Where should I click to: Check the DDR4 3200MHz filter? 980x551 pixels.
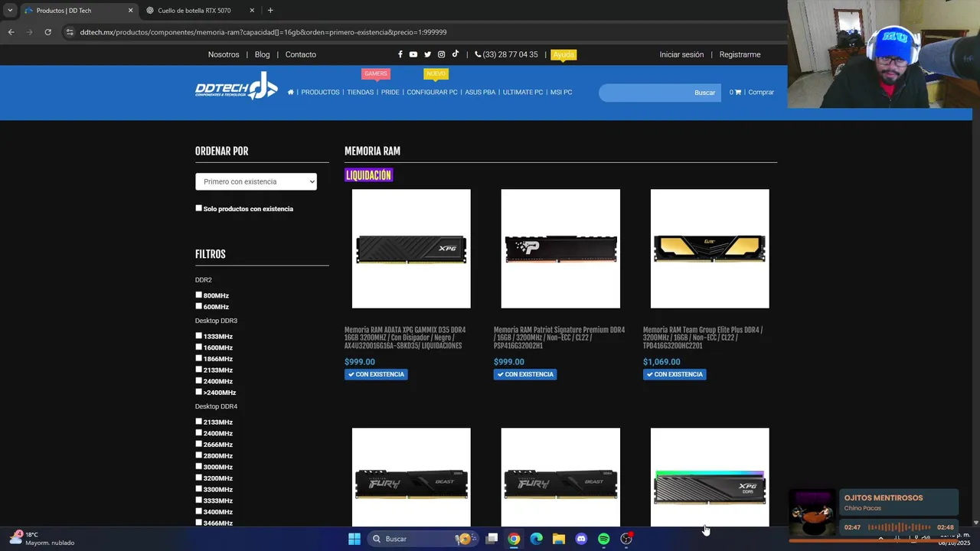(x=199, y=478)
